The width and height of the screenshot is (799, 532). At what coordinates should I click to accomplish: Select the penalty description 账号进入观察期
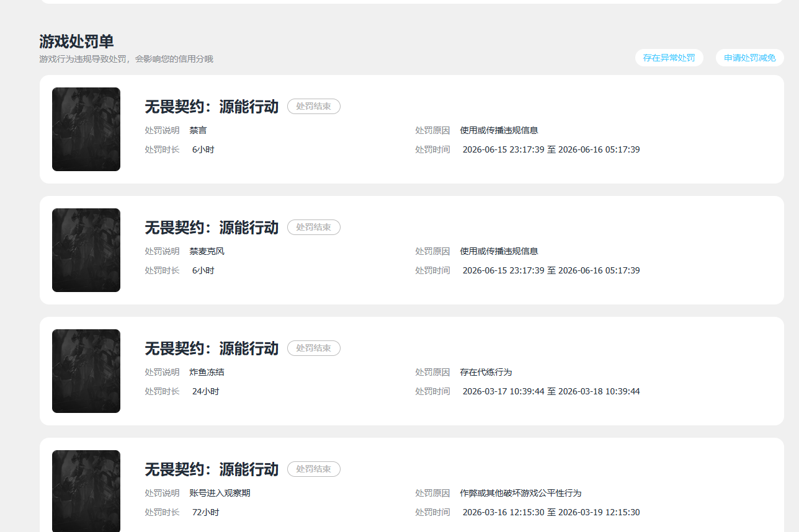click(220, 493)
